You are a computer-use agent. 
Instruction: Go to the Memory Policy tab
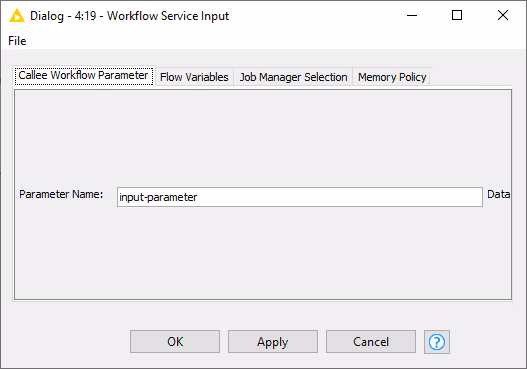pos(392,77)
